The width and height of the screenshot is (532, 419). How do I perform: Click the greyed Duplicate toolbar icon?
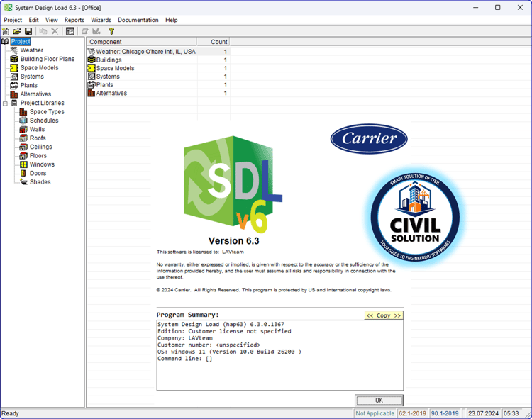tap(43, 31)
